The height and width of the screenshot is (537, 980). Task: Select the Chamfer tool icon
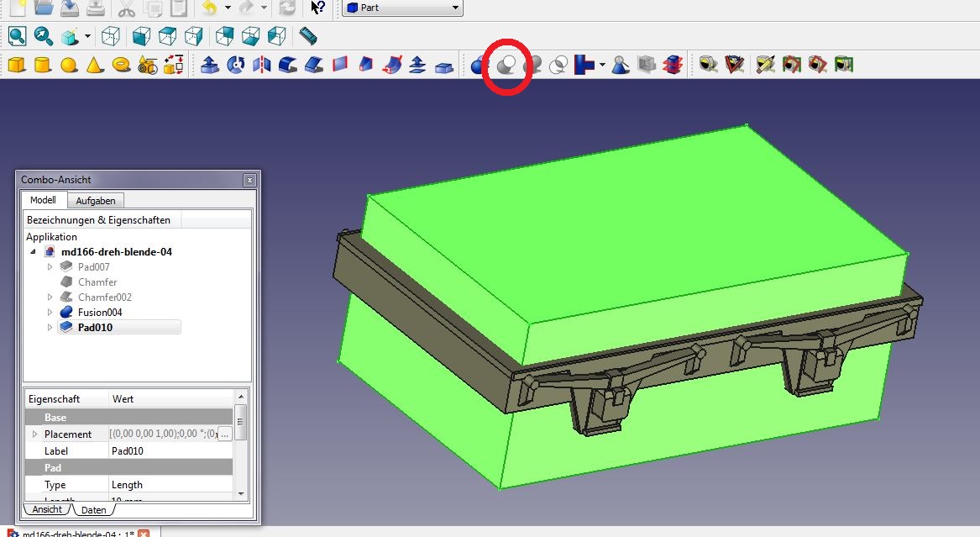pos(314,65)
